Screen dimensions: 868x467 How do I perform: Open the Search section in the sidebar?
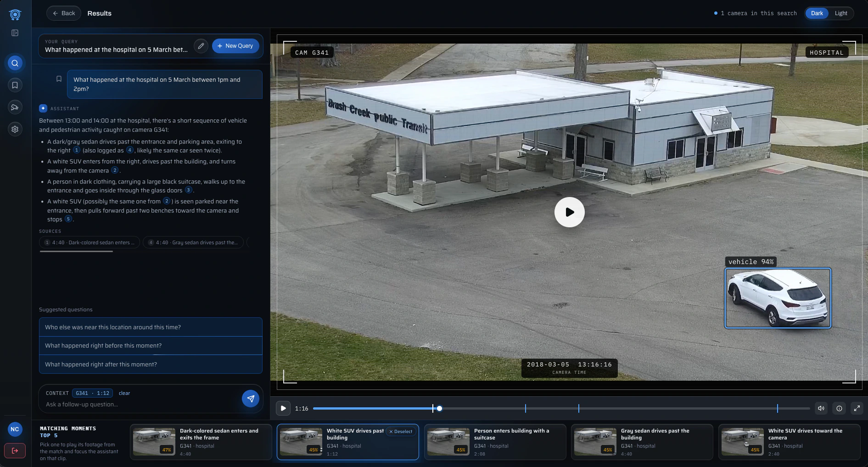(x=15, y=63)
